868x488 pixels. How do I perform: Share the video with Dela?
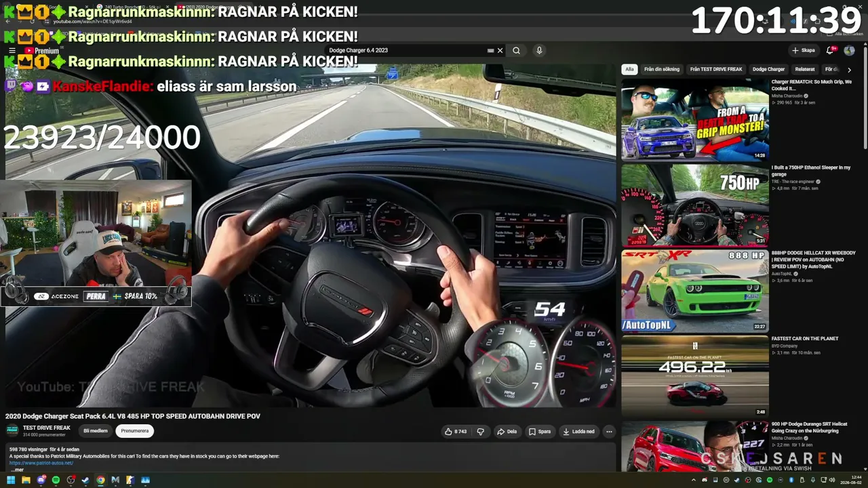(x=507, y=431)
